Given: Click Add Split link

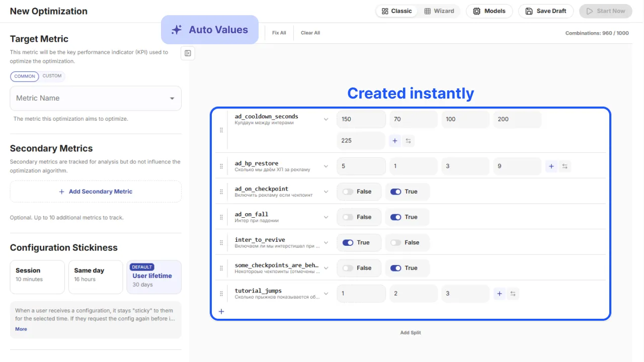Looking at the screenshot, I should coord(411,332).
